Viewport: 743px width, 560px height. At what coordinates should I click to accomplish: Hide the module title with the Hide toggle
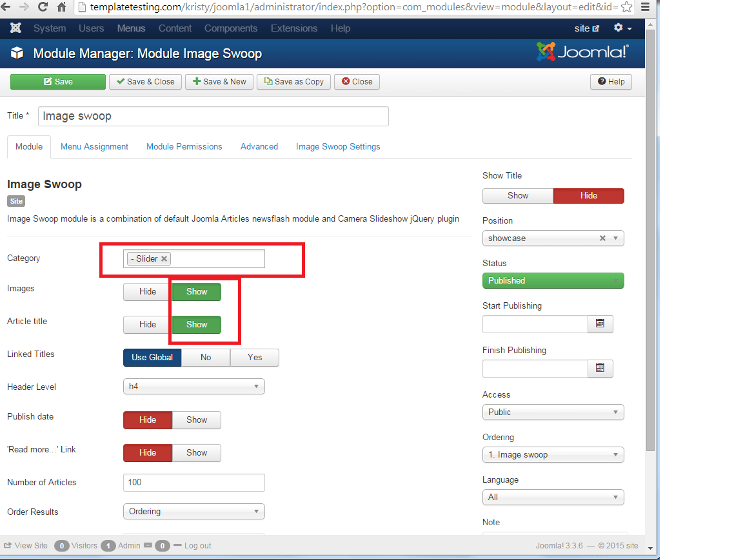[x=588, y=195]
